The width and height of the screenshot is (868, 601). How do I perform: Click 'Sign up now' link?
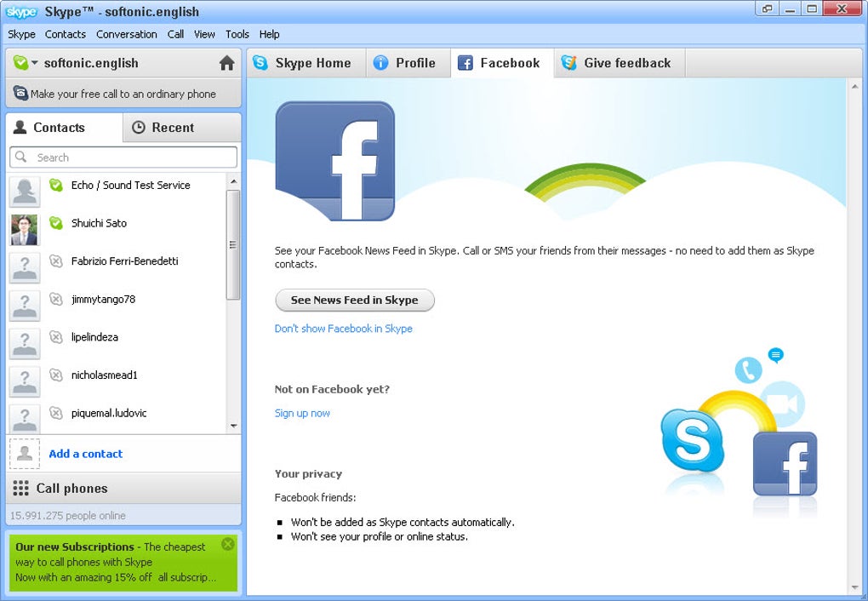[302, 413]
